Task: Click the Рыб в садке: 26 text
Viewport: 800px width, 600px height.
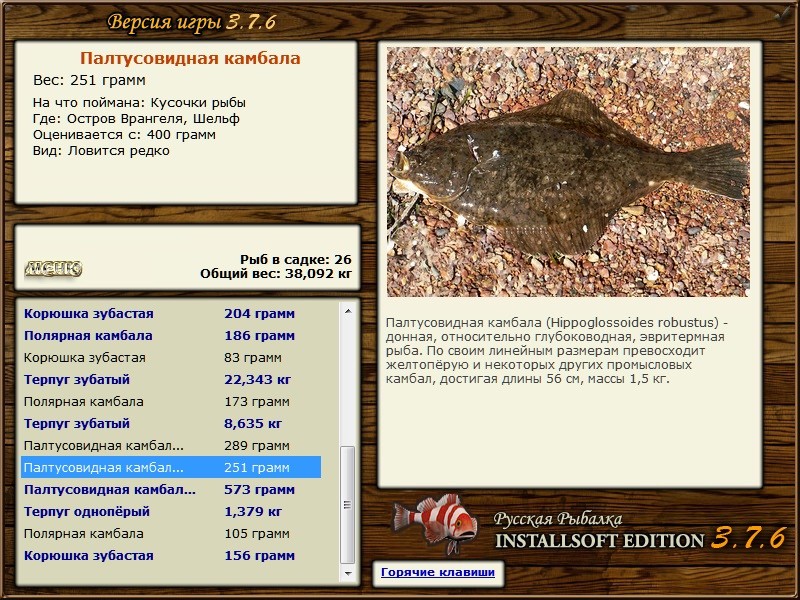Action: tap(296, 260)
